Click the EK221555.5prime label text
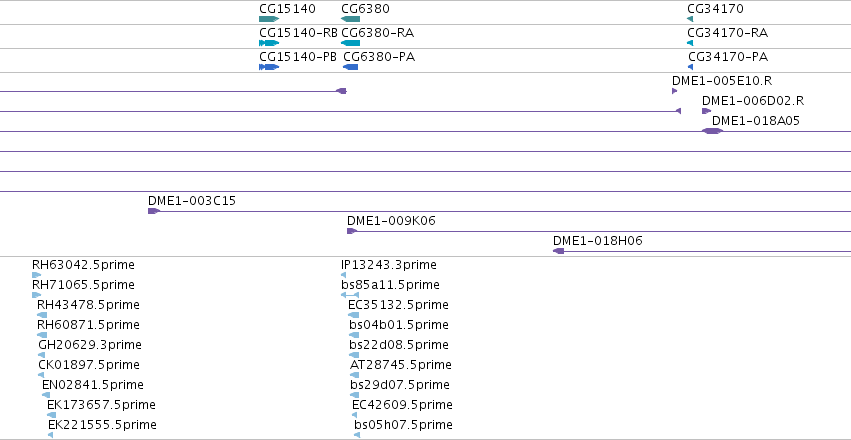This screenshot has width=851, height=440. tap(103, 425)
